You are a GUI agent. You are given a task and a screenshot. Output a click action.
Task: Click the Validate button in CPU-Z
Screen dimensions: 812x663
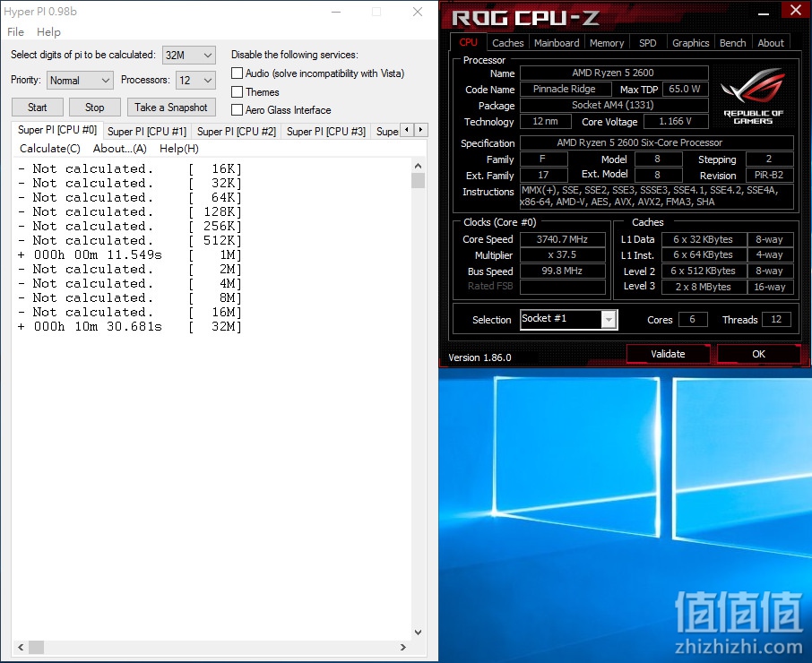tap(668, 354)
